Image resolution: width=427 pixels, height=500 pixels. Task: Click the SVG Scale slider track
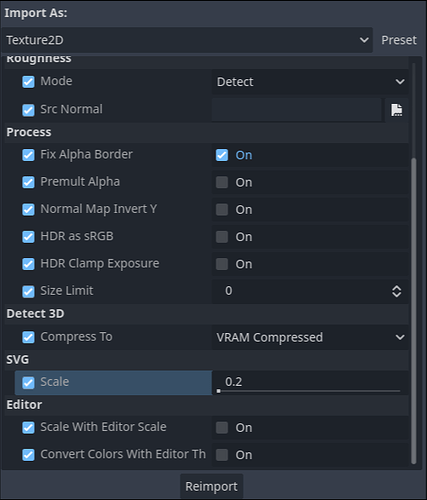[x=309, y=391]
